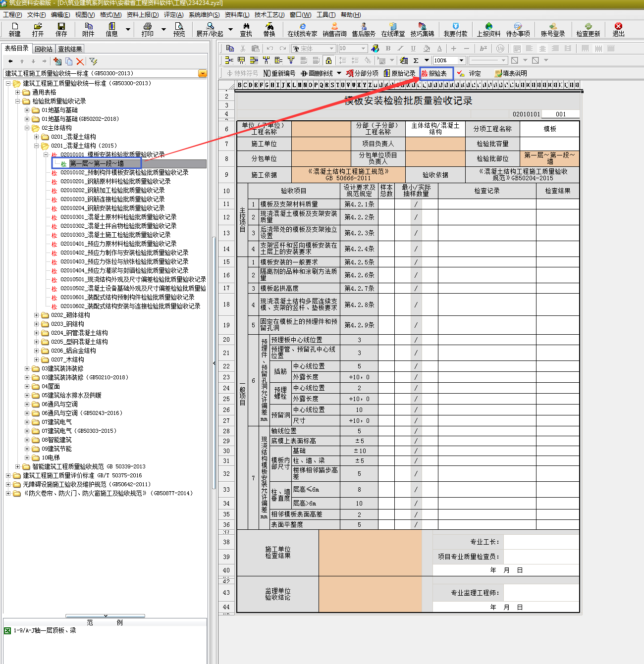Save the project with the 保存 icon

61,30
